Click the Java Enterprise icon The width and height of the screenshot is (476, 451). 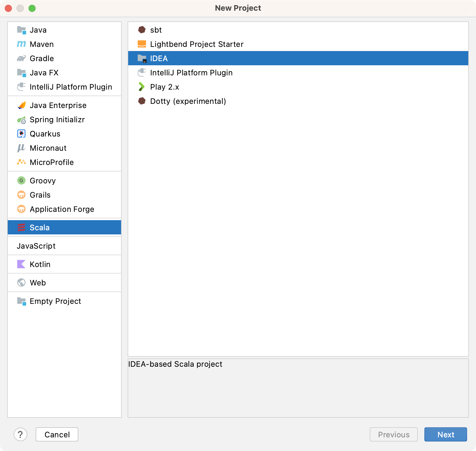pos(21,105)
